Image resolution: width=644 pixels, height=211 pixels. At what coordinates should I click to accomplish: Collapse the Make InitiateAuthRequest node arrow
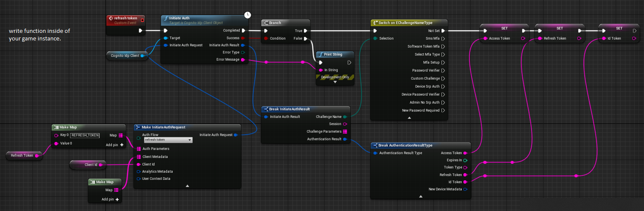187,186
